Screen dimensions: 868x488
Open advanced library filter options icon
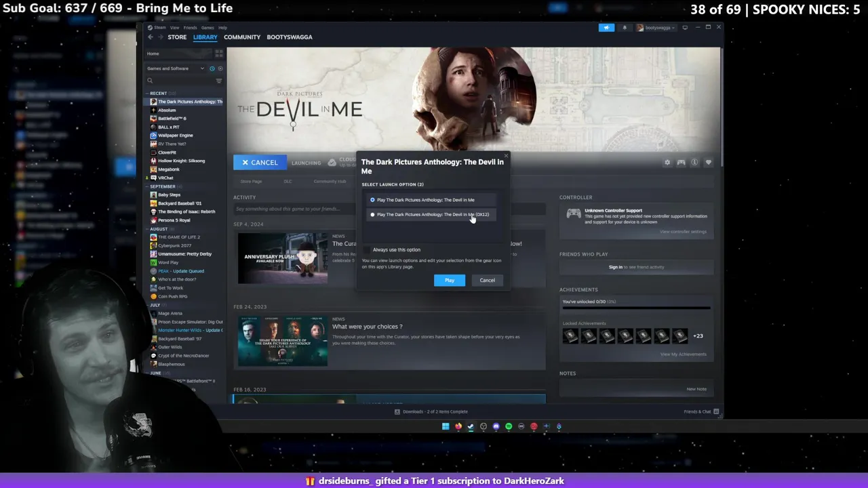(x=218, y=81)
